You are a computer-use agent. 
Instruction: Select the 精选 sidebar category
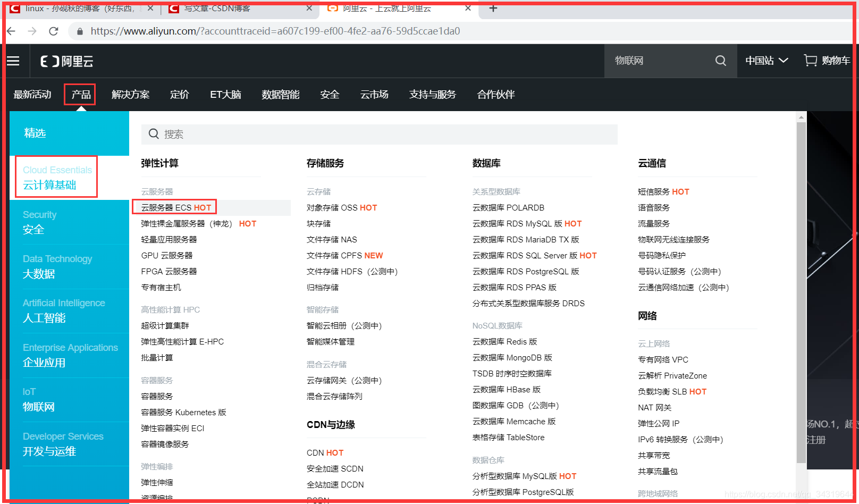(69, 133)
